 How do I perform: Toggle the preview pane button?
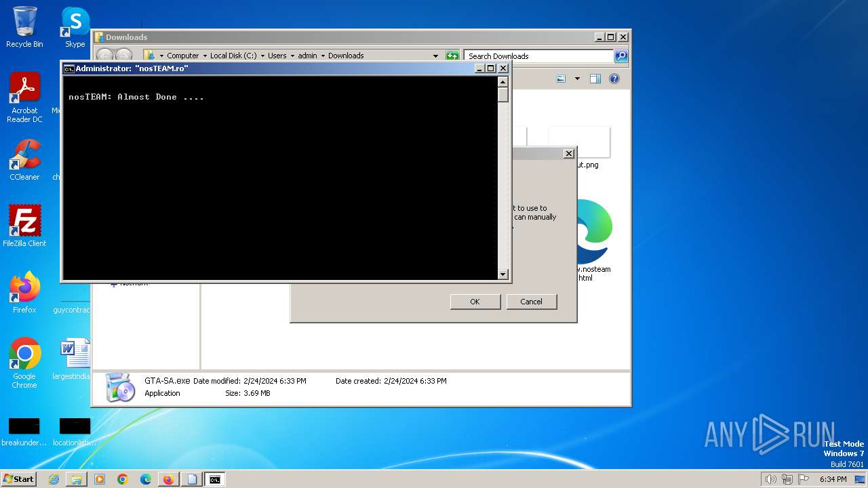(x=595, y=79)
